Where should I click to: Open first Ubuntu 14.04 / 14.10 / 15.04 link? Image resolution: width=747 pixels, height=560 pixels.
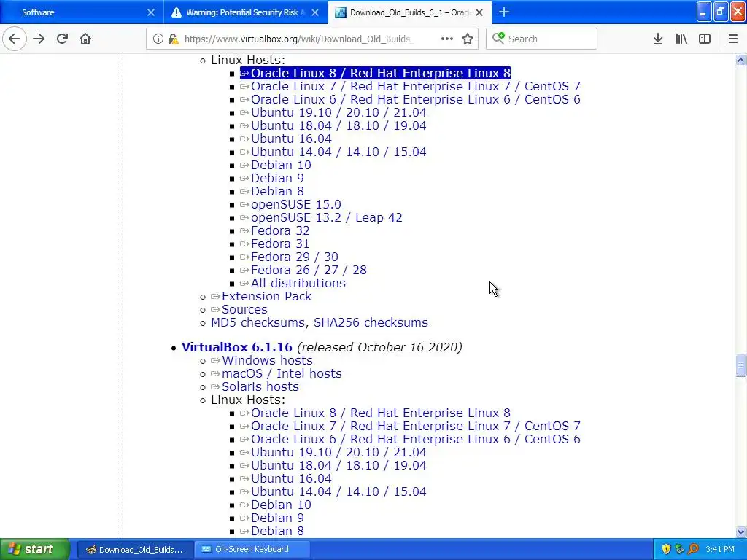click(338, 152)
